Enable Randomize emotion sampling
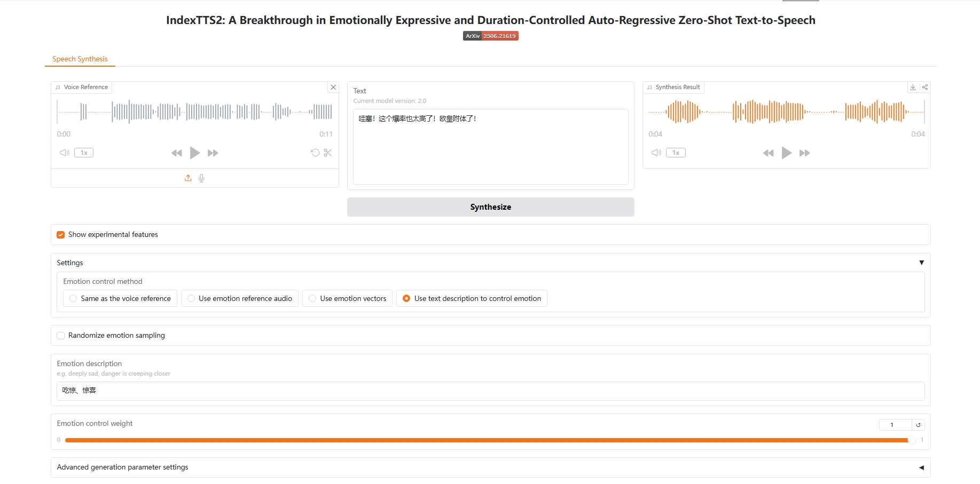The image size is (980, 484). [61, 336]
